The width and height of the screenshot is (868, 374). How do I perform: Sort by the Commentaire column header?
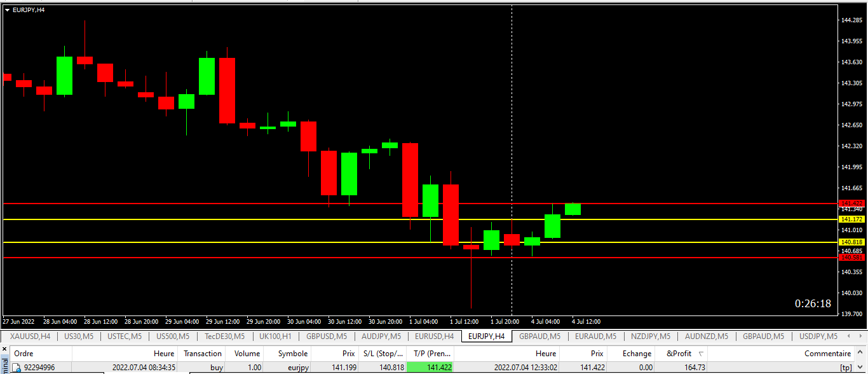tap(782, 354)
